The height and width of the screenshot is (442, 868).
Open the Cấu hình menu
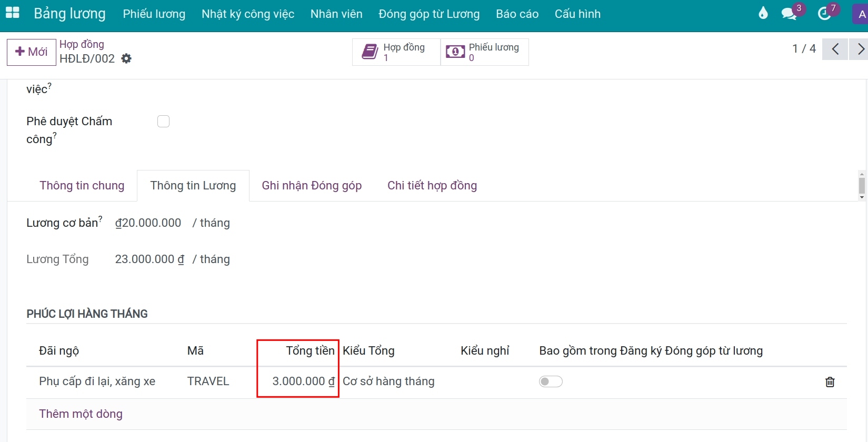pos(577,14)
